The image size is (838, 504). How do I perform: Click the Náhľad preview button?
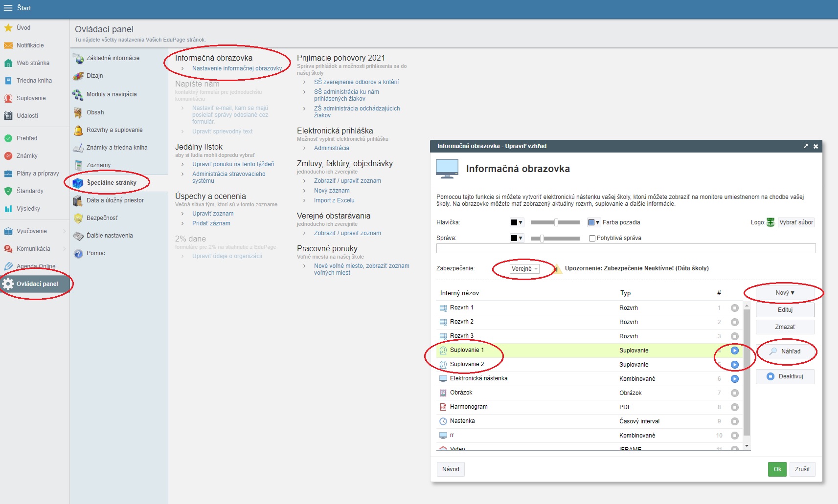pos(785,351)
